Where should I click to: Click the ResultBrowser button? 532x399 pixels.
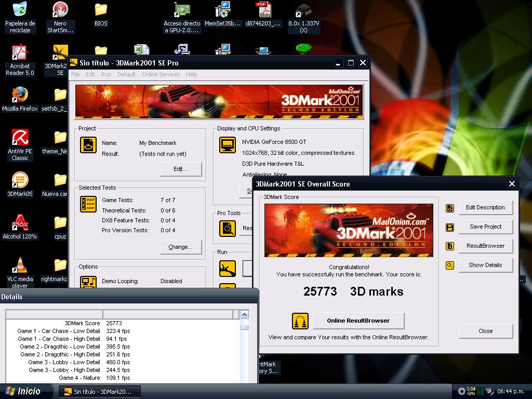[x=486, y=246]
